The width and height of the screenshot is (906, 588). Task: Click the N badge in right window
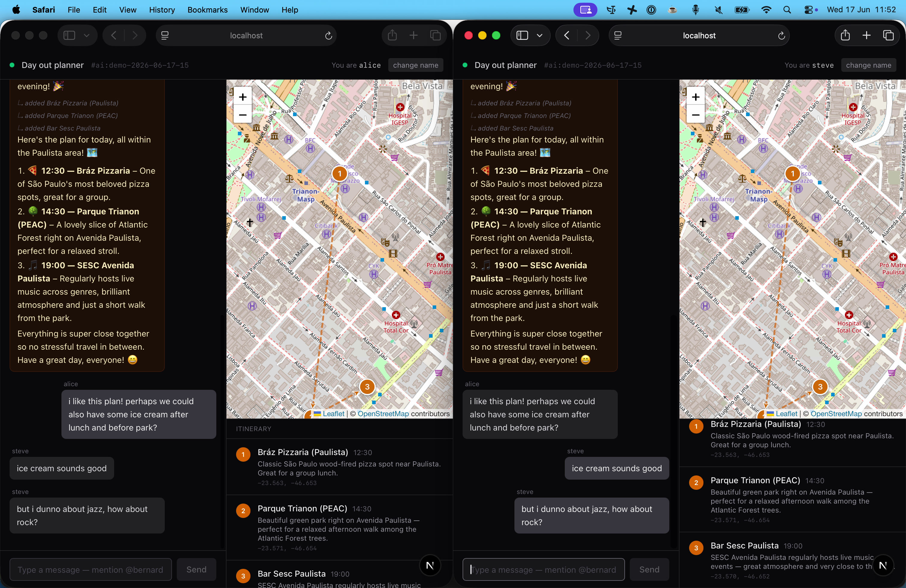coord(883,566)
